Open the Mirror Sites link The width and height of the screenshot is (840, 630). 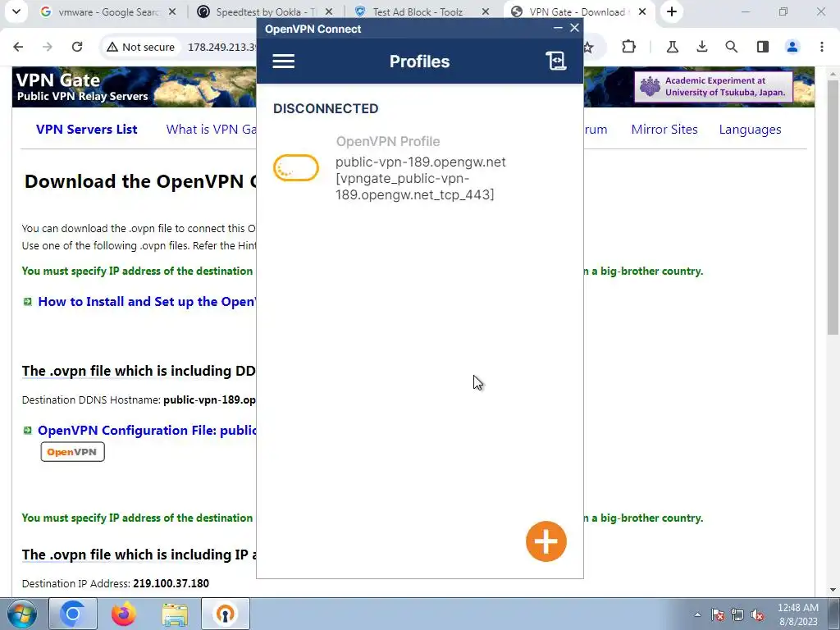(x=664, y=129)
